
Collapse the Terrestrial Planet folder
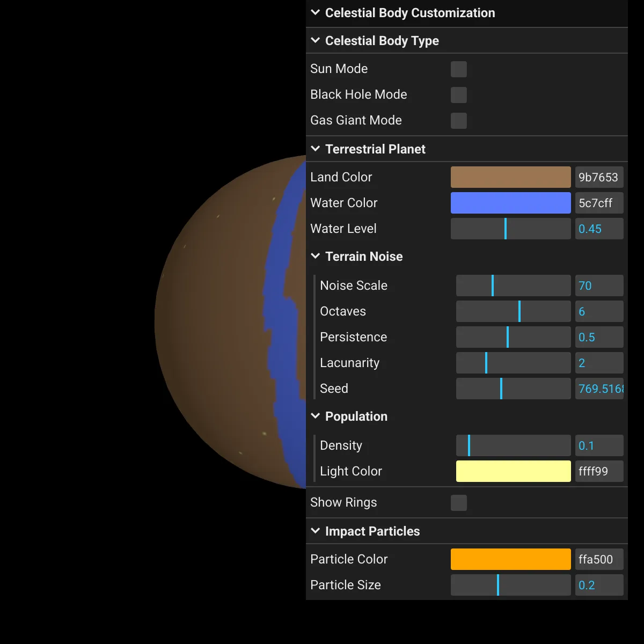pos(467,149)
